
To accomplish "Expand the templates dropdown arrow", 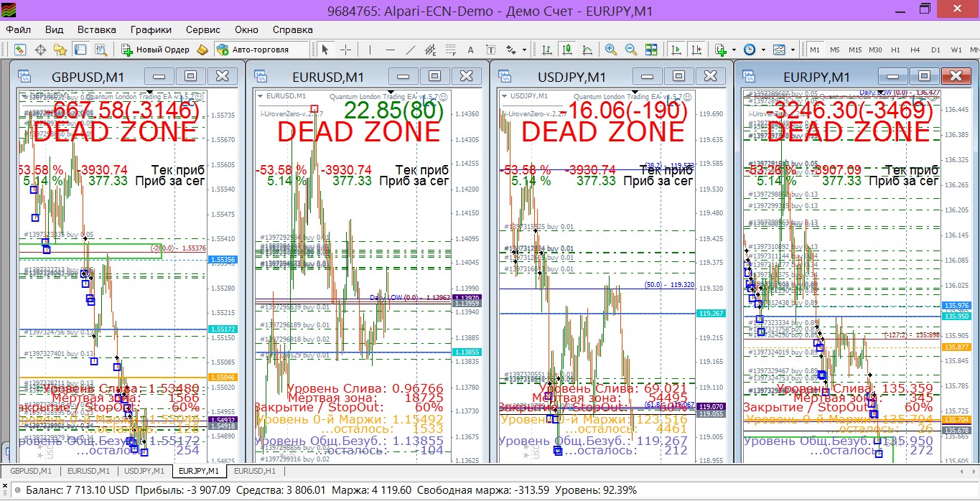I will point(794,50).
